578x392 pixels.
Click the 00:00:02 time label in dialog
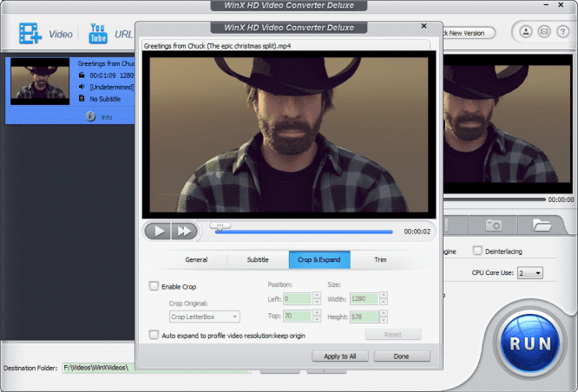coord(417,232)
